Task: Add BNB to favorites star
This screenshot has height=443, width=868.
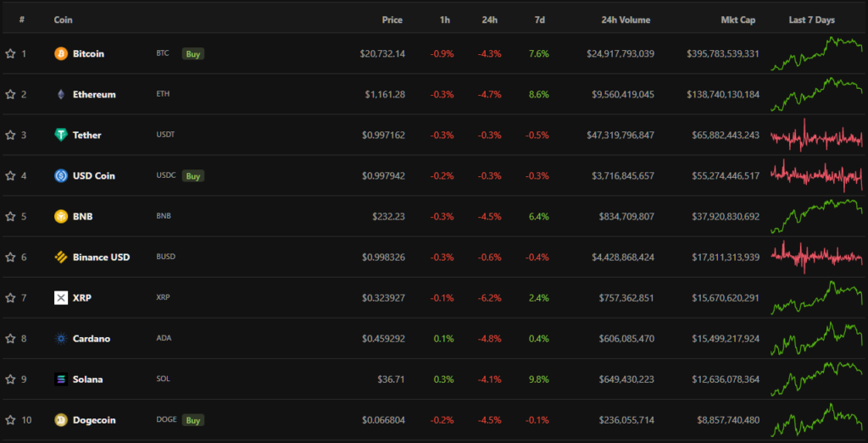Action: (10, 216)
